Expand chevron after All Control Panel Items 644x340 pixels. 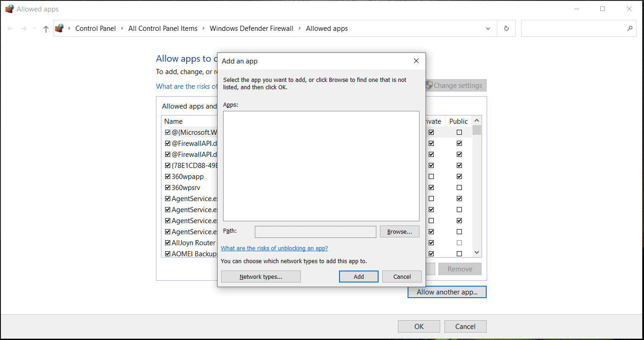203,29
